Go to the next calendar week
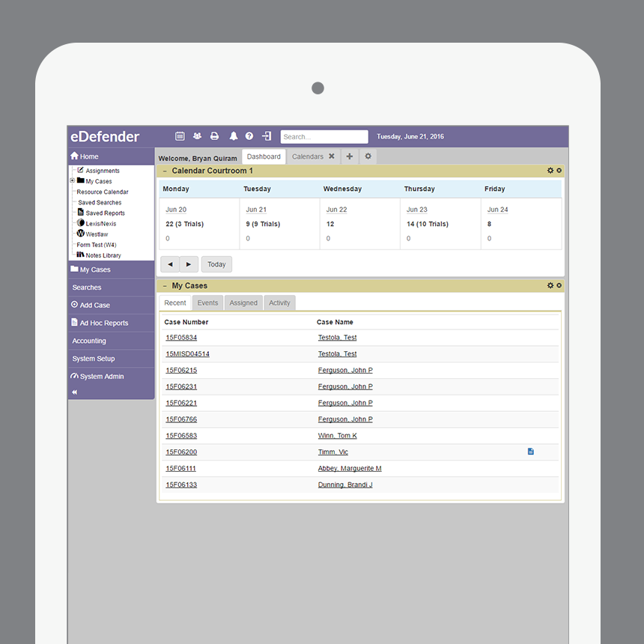The width and height of the screenshot is (644, 644). [x=189, y=264]
